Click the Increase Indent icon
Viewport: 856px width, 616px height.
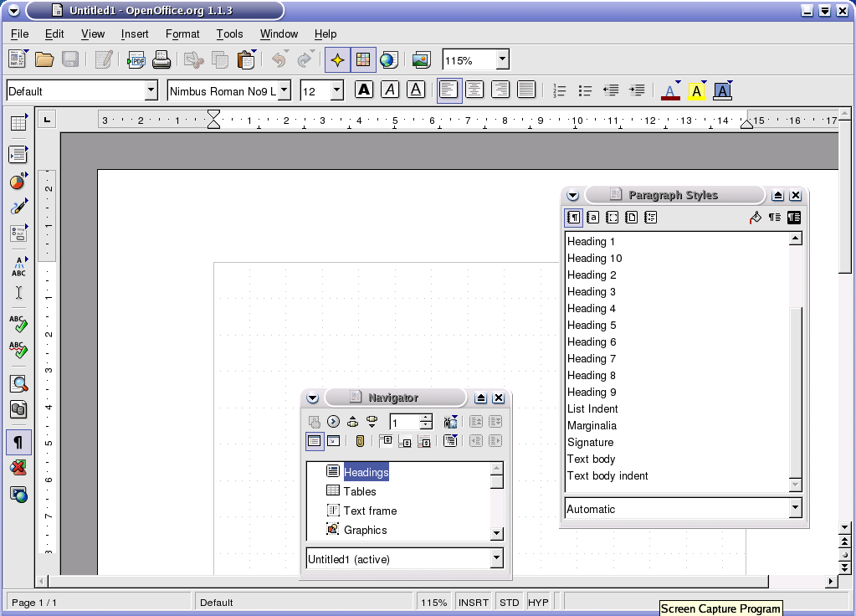[x=637, y=90]
